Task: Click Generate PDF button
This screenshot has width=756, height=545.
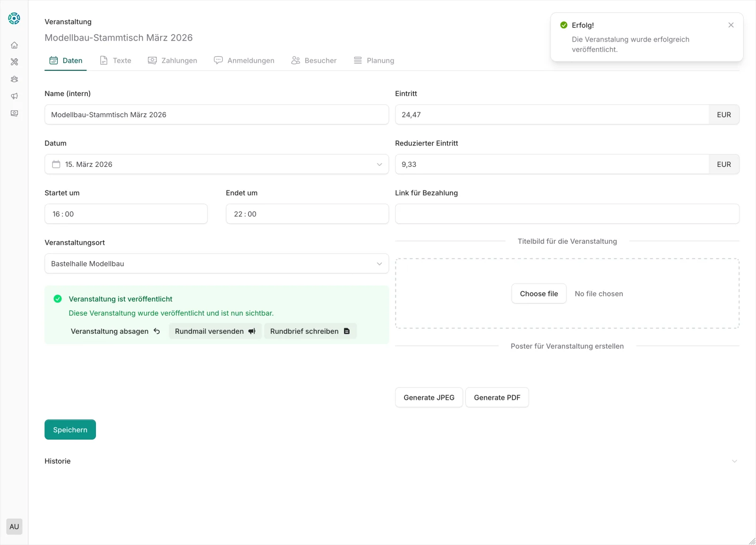Action: click(497, 398)
